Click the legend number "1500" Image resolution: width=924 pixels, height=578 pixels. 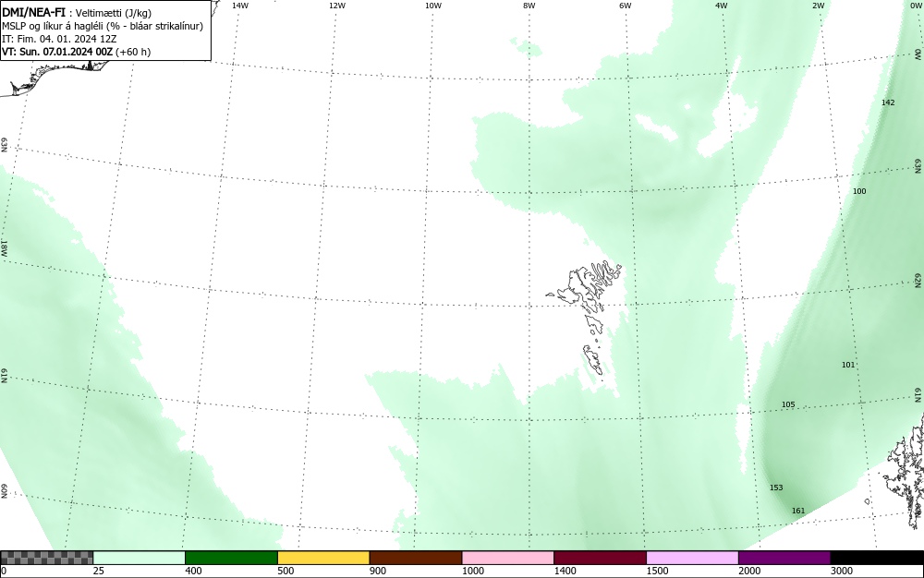pos(658,571)
